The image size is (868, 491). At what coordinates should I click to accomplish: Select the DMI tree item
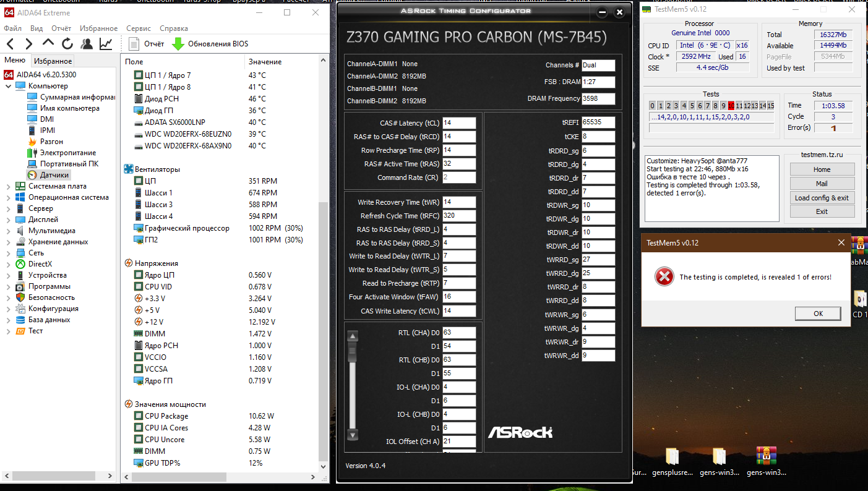[47, 119]
